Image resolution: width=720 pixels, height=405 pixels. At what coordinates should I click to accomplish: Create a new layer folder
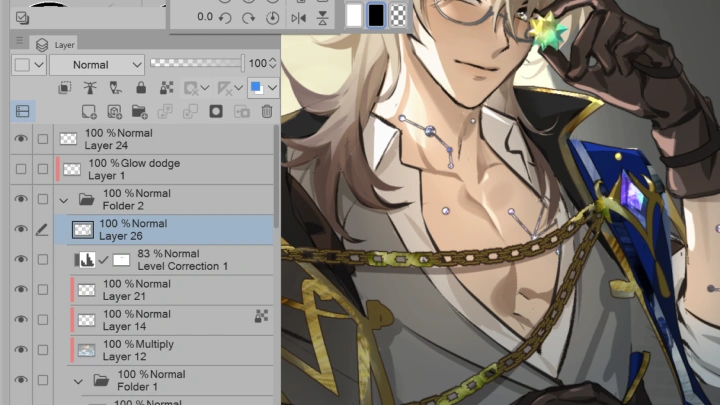coord(139,111)
